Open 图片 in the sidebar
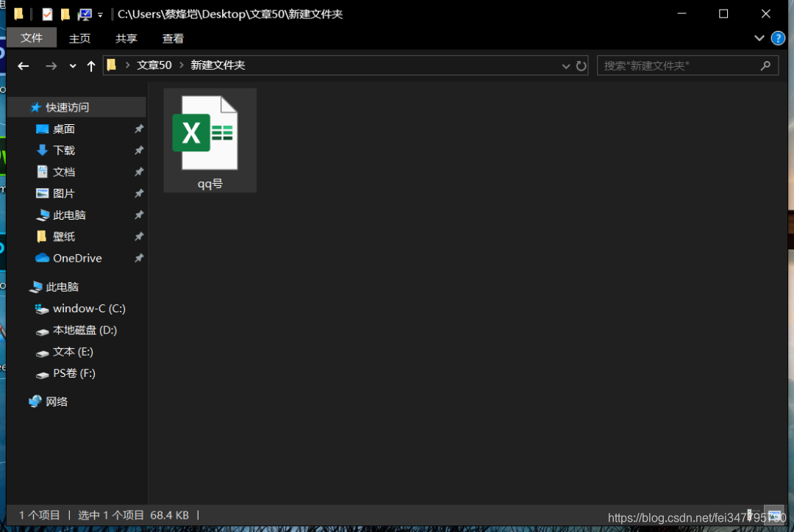The image size is (794, 532). pos(64,193)
